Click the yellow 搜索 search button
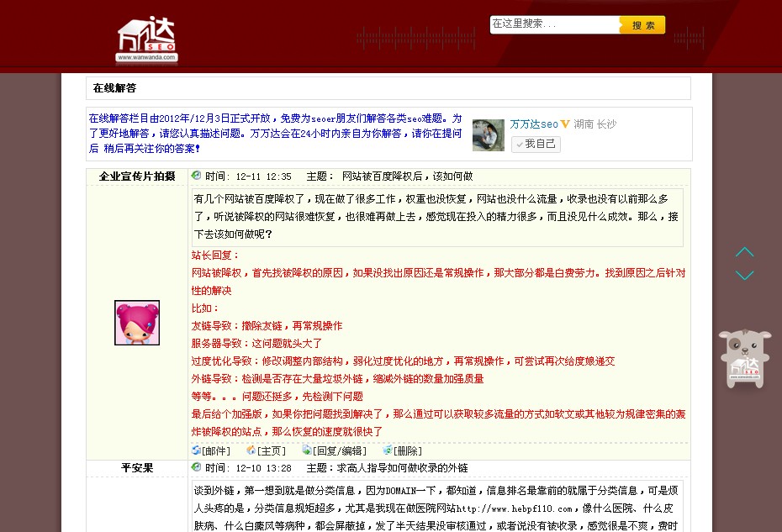Viewport: 782px width, 532px height. tap(642, 25)
